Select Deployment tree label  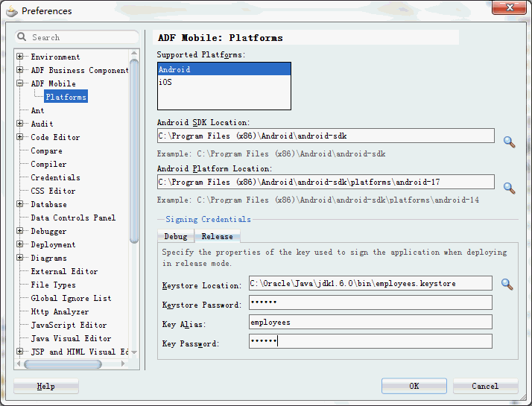[53, 244]
